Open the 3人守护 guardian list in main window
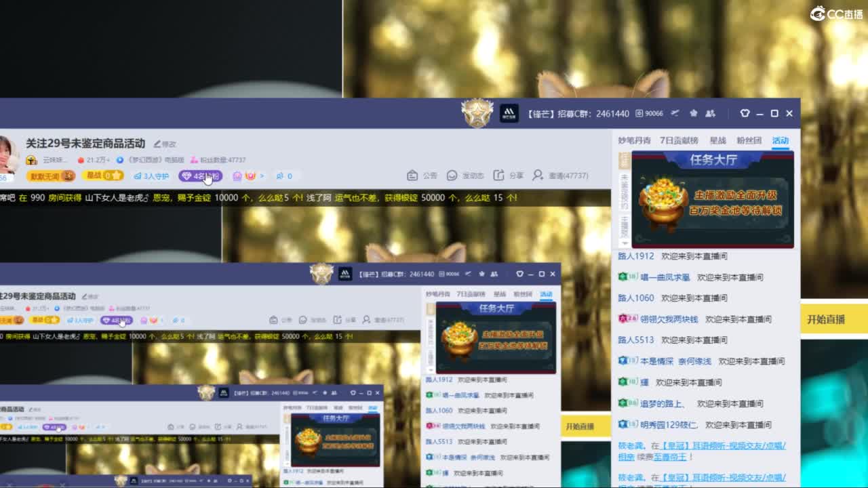The height and width of the screenshot is (488, 868). tap(151, 176)
